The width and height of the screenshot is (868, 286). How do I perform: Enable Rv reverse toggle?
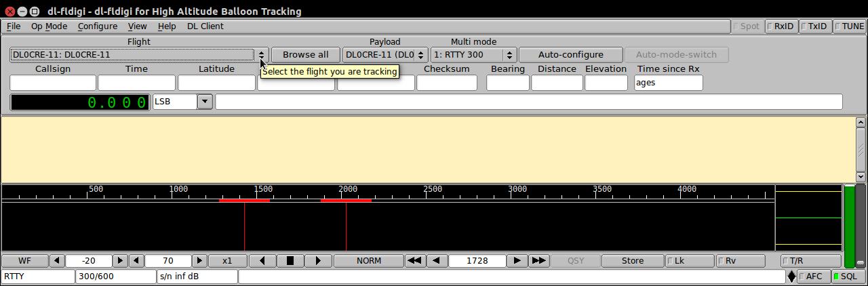pos(741,260)
